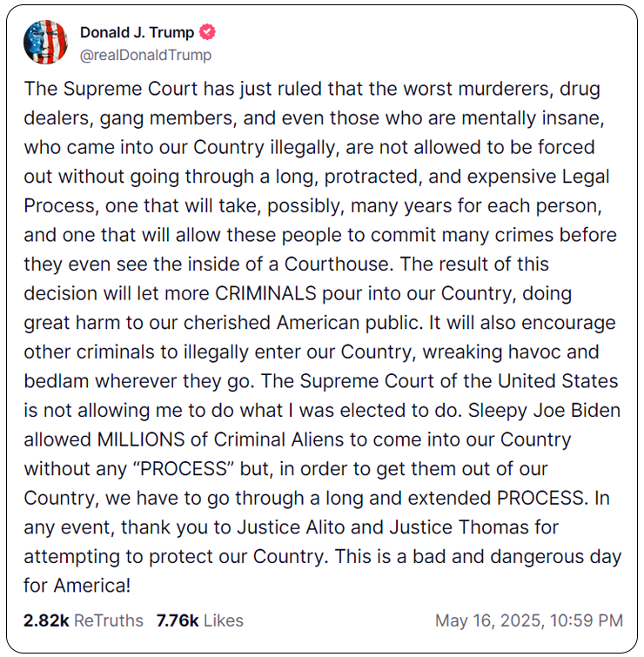644x657 pixels.
Task: Open Donald J. Trump's profile avatar
Action: (45, 42)
